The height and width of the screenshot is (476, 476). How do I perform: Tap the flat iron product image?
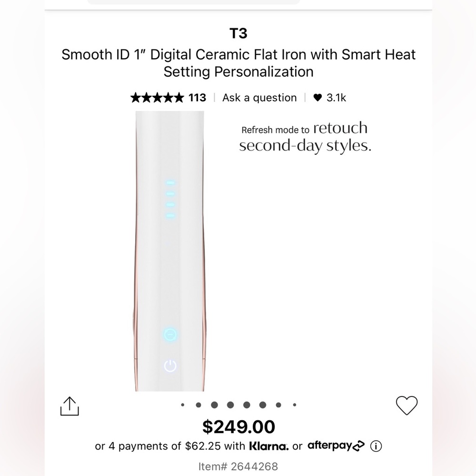point(170,251)
